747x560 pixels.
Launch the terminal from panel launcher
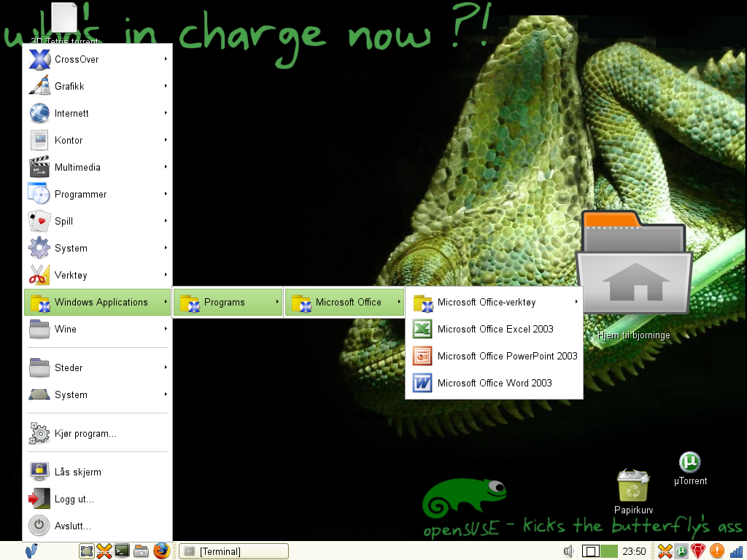coord(123,551)
